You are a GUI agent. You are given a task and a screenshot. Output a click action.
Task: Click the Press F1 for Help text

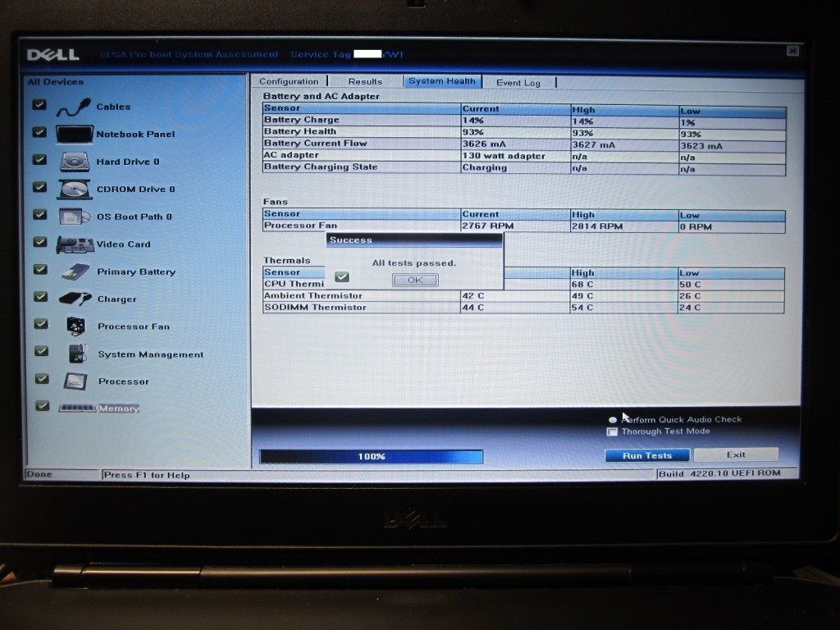[146, 475]
